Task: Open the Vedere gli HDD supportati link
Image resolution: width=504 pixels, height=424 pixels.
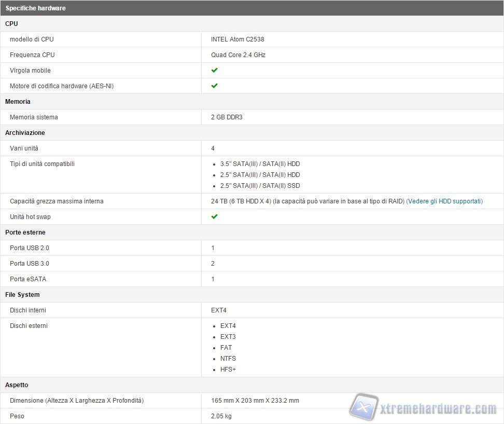Action: pyautogui.click(x=444, y=201)
